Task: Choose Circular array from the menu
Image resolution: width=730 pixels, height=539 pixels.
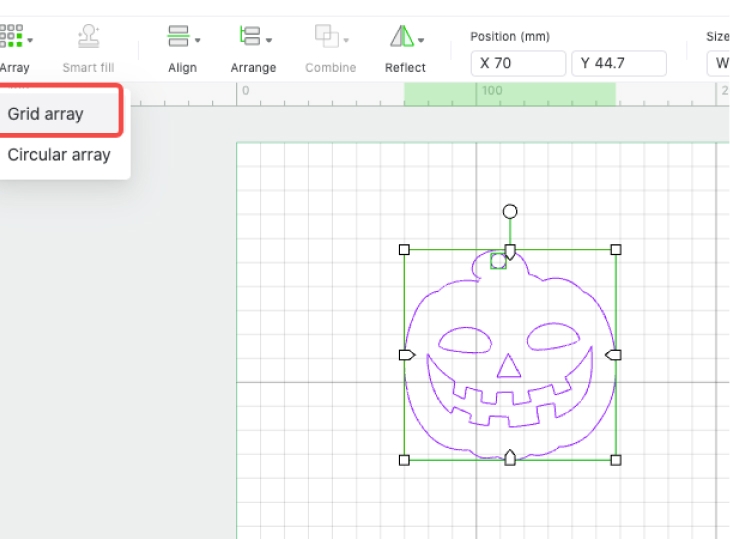Action: tap(59, 155)
